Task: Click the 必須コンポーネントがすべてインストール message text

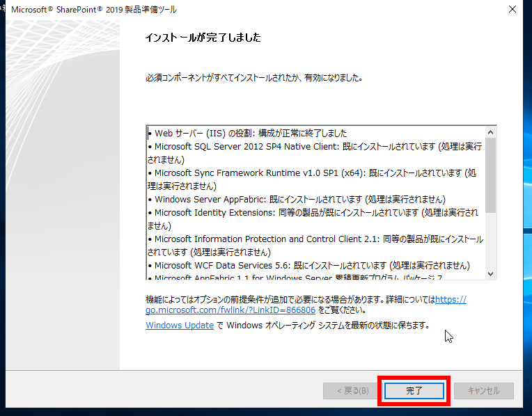Action: [254, 78]
